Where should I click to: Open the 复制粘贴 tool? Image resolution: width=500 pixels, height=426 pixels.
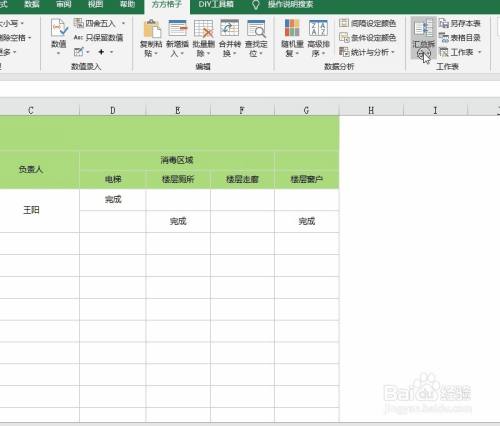(151, 38)
